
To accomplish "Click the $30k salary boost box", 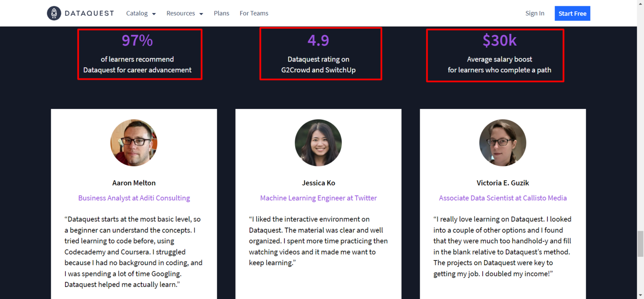I will pos(495,55).
